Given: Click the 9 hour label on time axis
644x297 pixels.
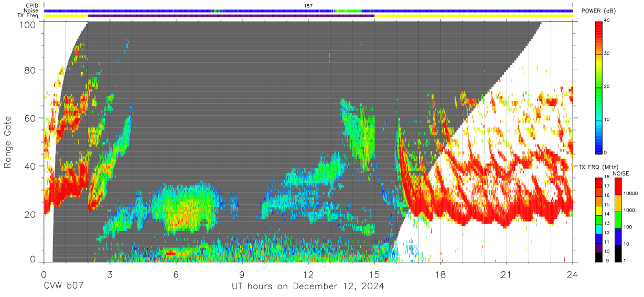Looking at the screenshot, I should coord(242,274).
